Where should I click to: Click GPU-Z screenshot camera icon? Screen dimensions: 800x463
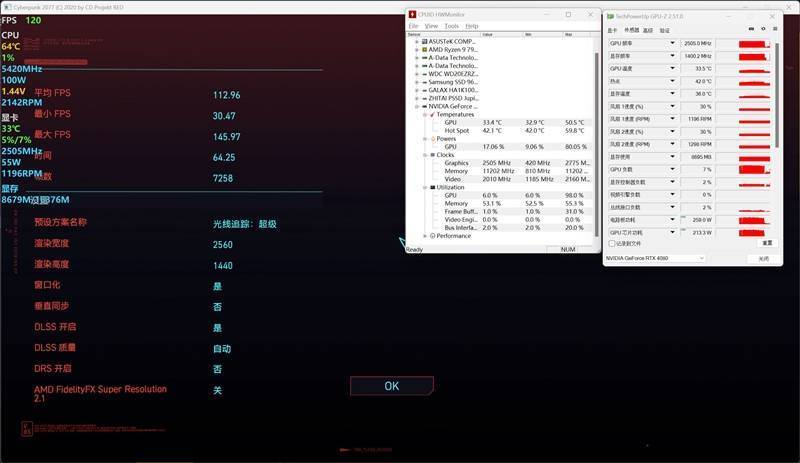pyautogui.click(x=751, y=29)
